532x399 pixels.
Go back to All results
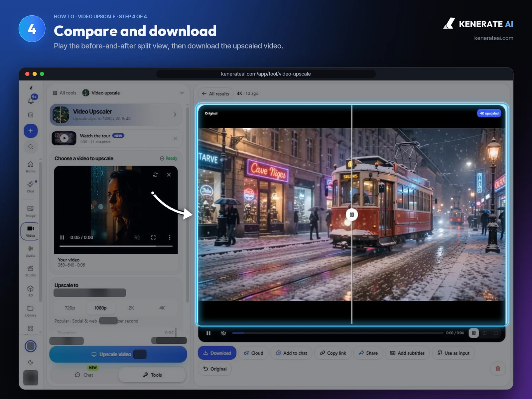click(215, 93)
